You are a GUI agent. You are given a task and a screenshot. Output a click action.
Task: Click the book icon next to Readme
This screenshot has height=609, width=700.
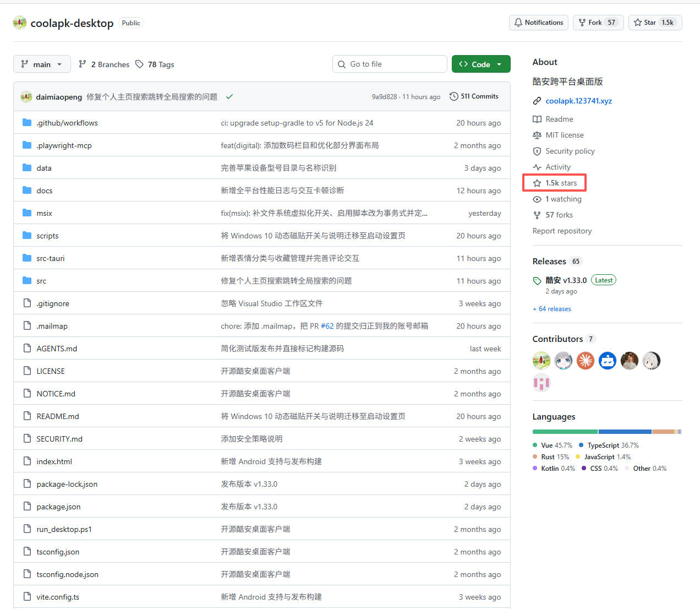click(x=537, y=119)
